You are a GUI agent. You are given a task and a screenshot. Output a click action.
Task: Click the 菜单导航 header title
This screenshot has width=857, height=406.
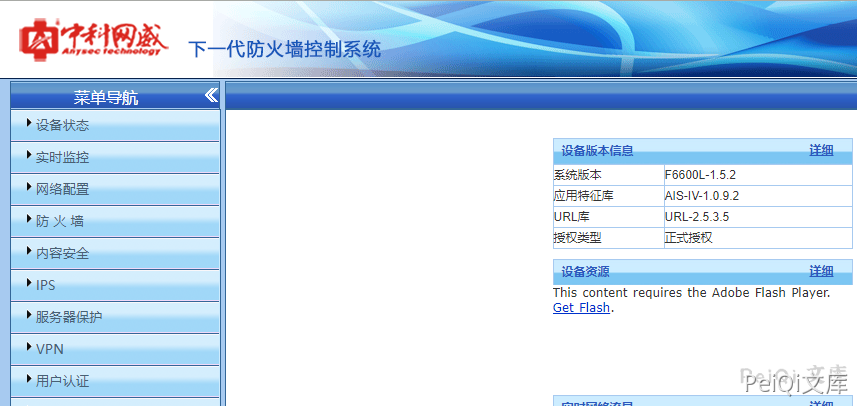point(106,98)
